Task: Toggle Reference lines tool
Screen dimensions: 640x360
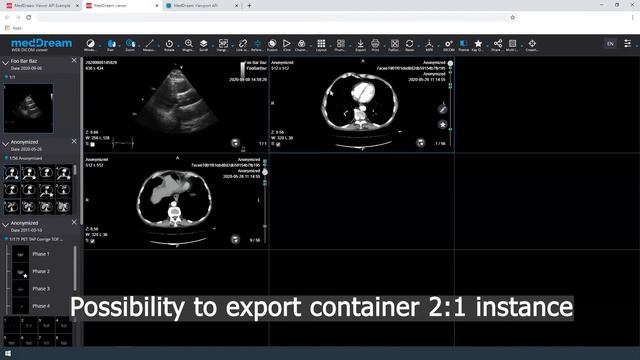Action: [257, 44]
